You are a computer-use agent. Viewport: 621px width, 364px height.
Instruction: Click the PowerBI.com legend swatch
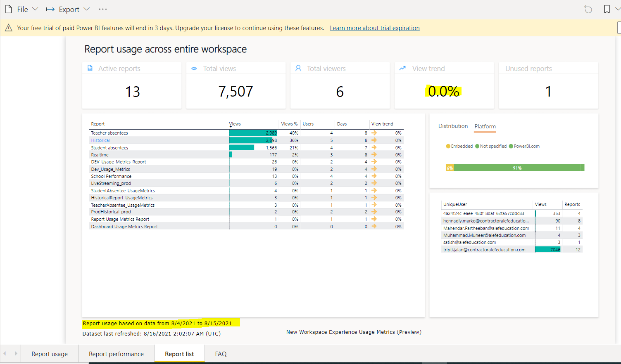tap(511, 146)
